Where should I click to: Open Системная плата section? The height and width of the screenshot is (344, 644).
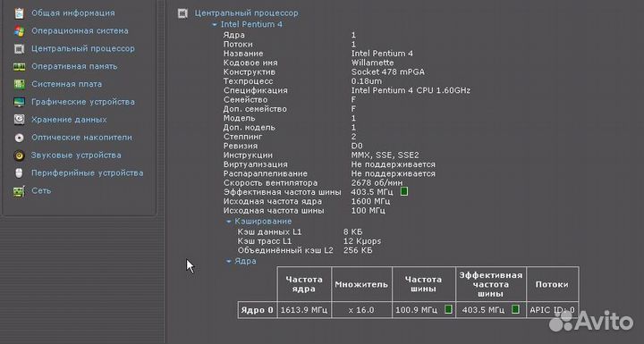[66, 84]
